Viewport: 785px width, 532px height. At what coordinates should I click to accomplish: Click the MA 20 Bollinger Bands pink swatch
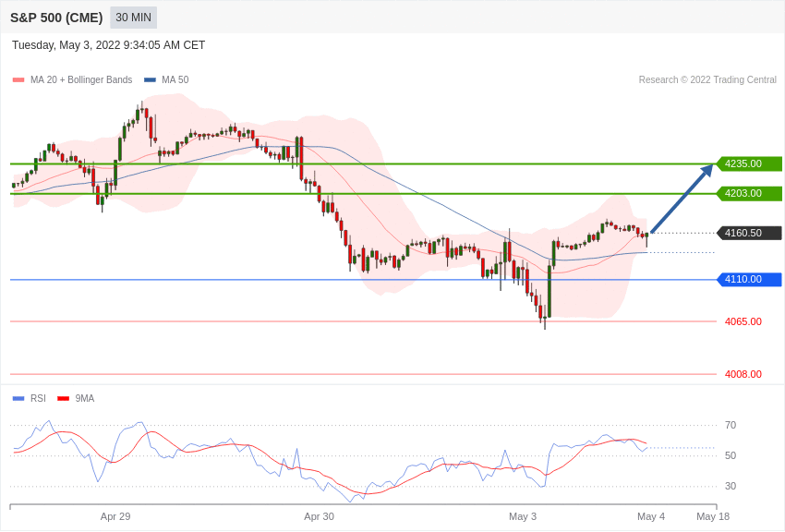(x=18, y=80)
